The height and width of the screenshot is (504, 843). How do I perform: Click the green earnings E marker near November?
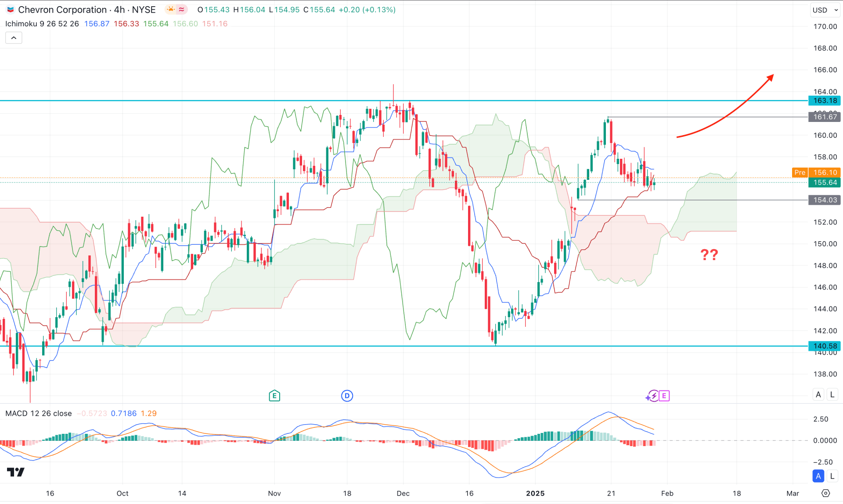[274, 396]
